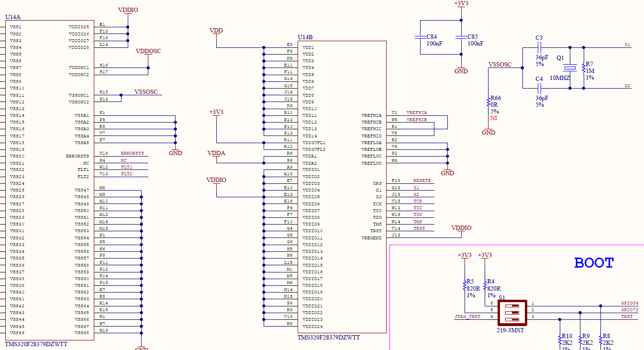The height and width of the screenshot is (350, 644).
Task: Select the +3V3 port feeding VDD3VFL1
Action: (216, 113)
